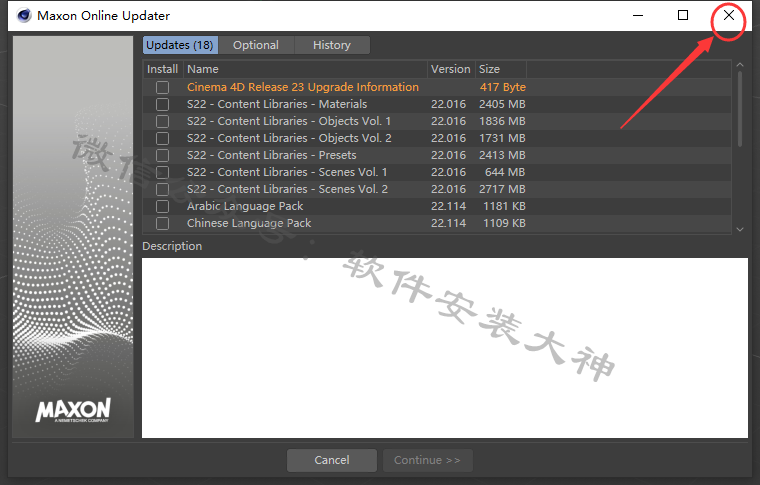Click the Cancel button
Image resolution: width=760 pixels, height=485 pixels.
[x=332, y=460]
